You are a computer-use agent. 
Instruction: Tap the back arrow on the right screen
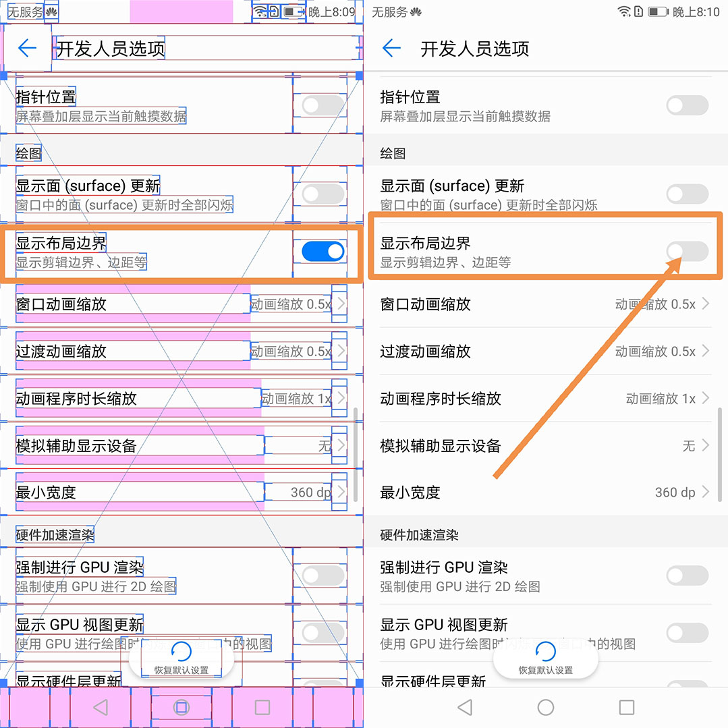pyautogui.click(x=391, y=48)
